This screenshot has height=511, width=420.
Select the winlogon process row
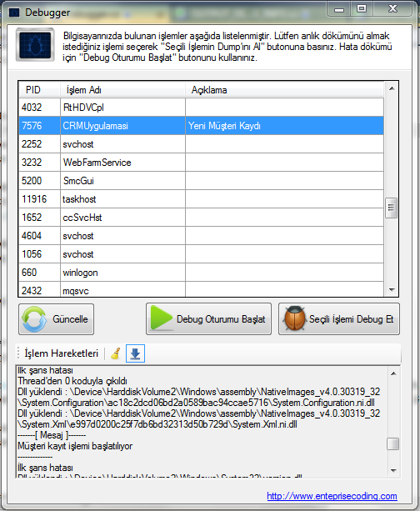(201, 273)
